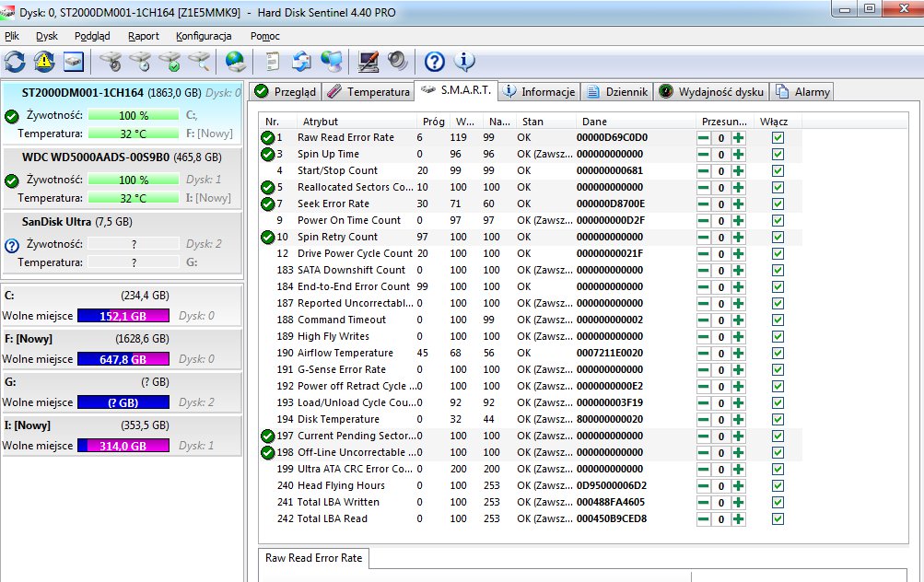This screenshot has height=582, width=924.
Task: Toggle the Reallocated Sectors Count enable checkbox
Action: coord(778,187)
